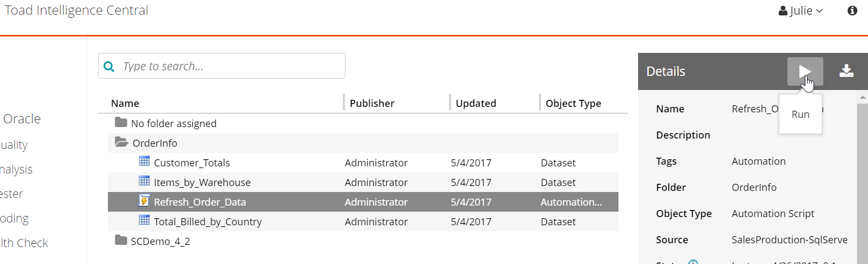This screenshot has height=264, width=868.
Task: Click the Customer_Totals dataset icon
Action: [x=144, y=161]
